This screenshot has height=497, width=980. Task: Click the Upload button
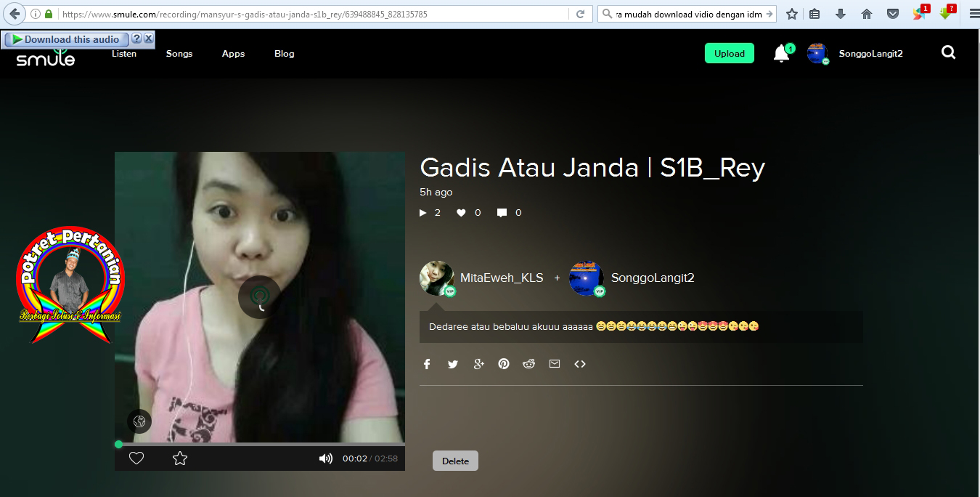click(x=729, y=53)
